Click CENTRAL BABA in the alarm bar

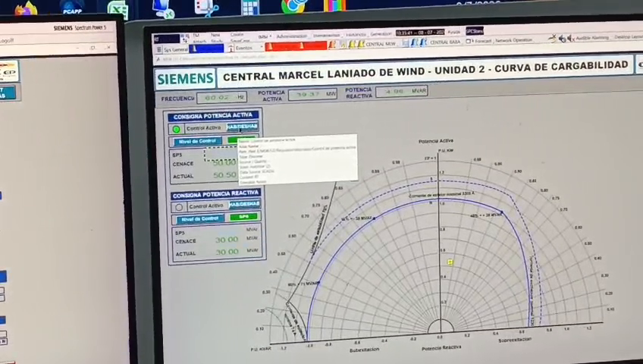tap(445, 42)
